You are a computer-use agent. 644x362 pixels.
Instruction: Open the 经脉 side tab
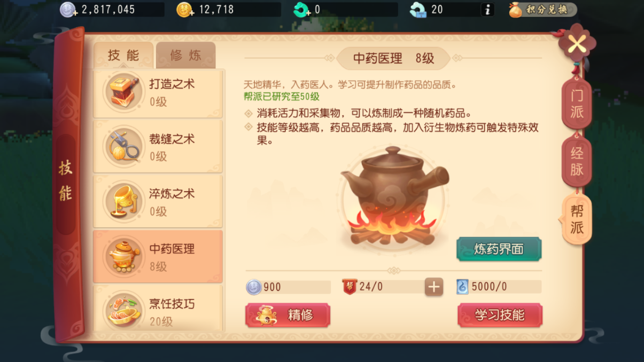[x=577, y=161]
